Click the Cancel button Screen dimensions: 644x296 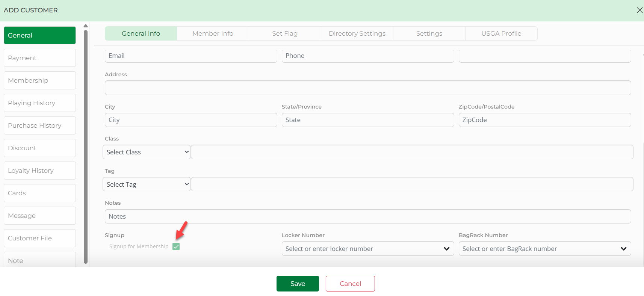point(350,284)
